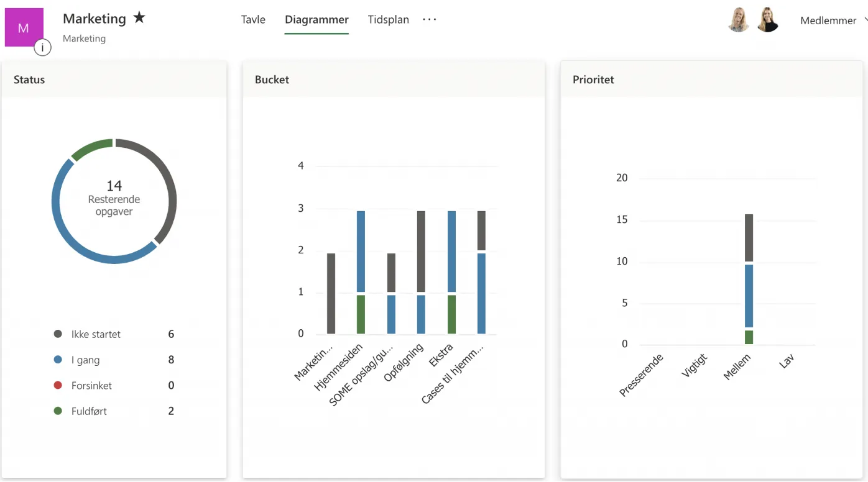Screen dimensions: 868x482
Task: Click the 14 Resterende opgaver donut center
Action: pos(114,198)
